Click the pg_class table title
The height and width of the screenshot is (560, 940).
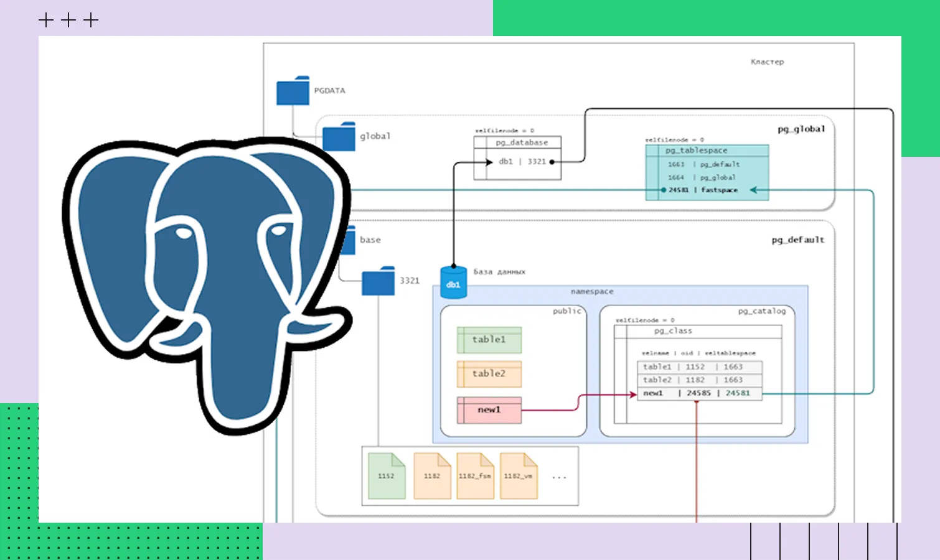pos(673,331)
